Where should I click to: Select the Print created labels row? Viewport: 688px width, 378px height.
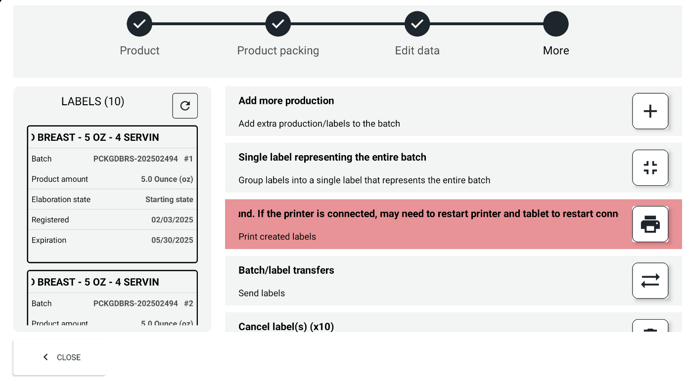point(453,224)
